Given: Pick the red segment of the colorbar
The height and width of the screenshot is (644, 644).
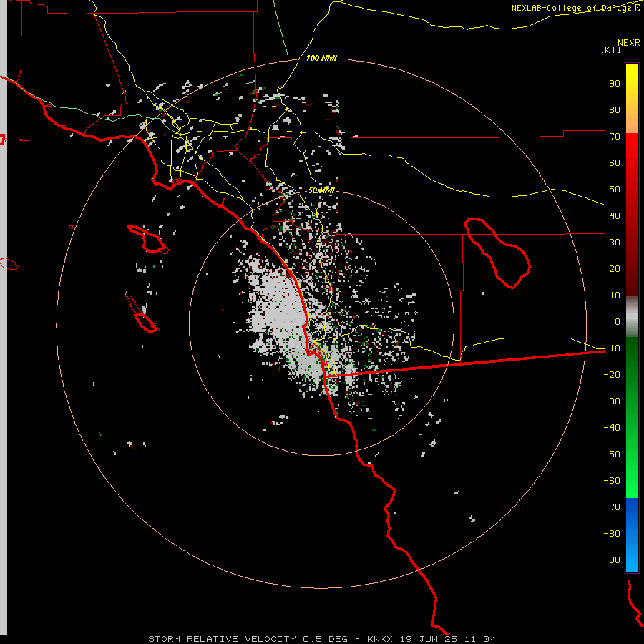Looking at the screenshot, I should (632, 215).
